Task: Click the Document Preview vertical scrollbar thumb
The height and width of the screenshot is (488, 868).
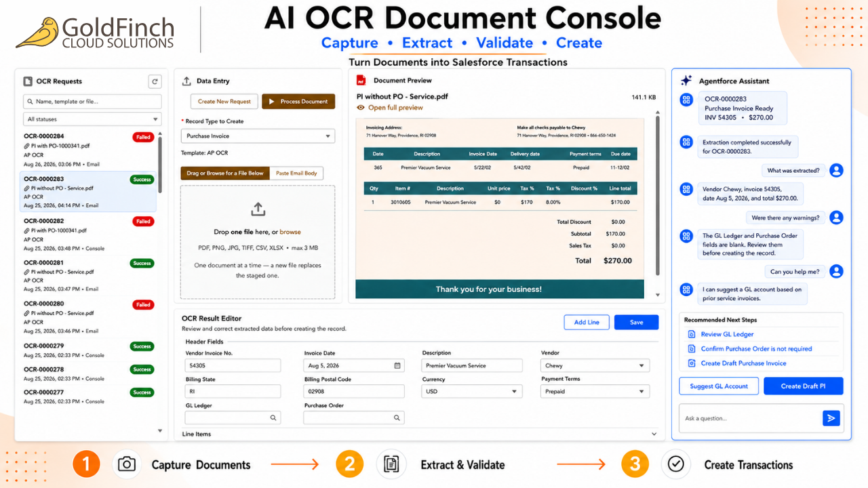Action: click(656, 197)
